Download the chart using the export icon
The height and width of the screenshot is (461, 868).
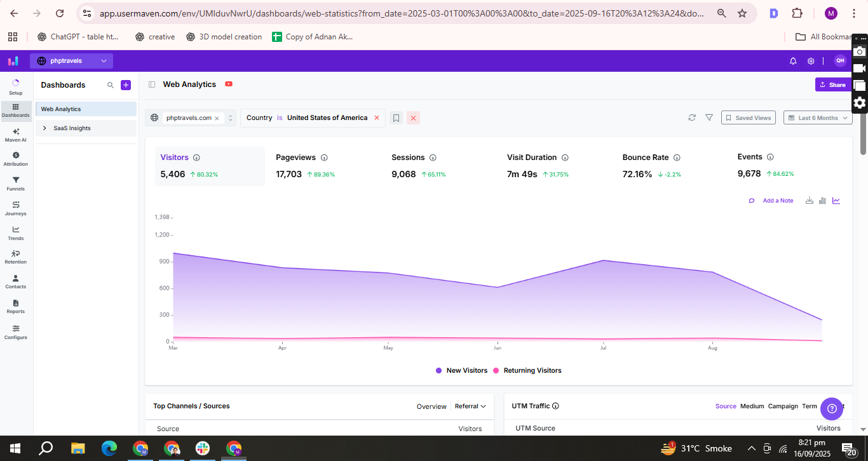coord(809,200)
